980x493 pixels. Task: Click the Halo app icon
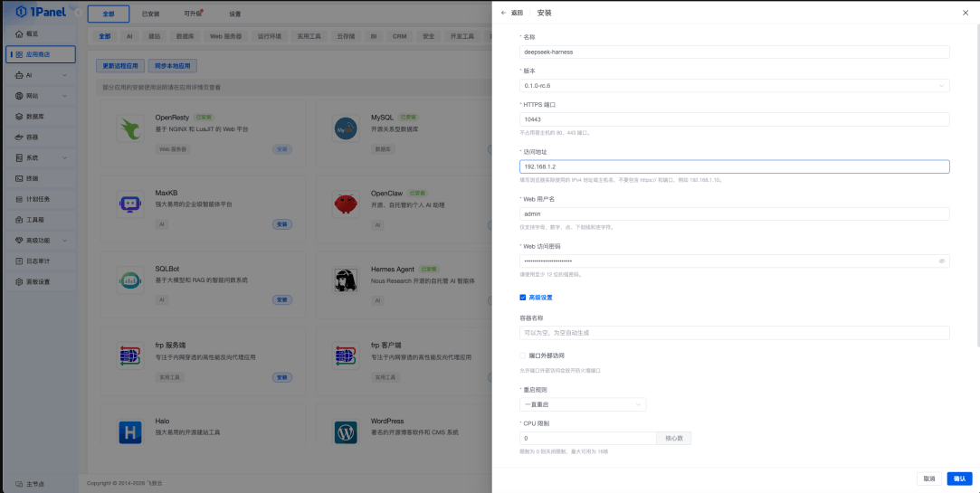coord(130,431)
